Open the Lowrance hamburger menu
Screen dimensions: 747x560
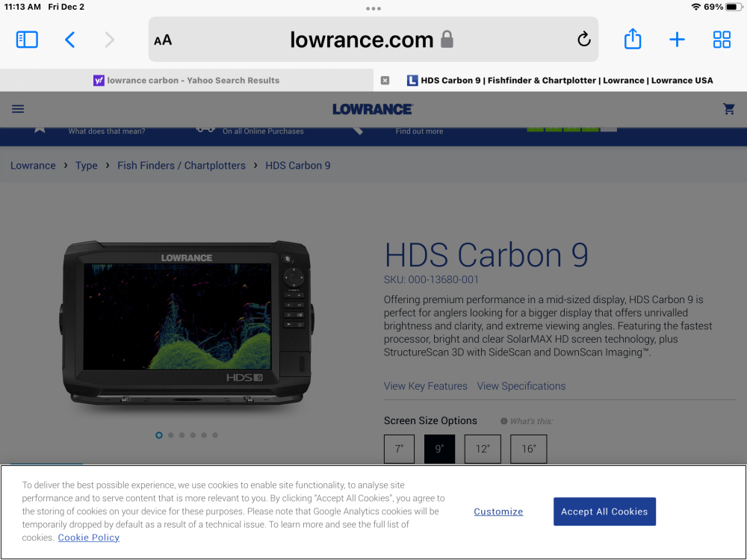tap(18, 109)
